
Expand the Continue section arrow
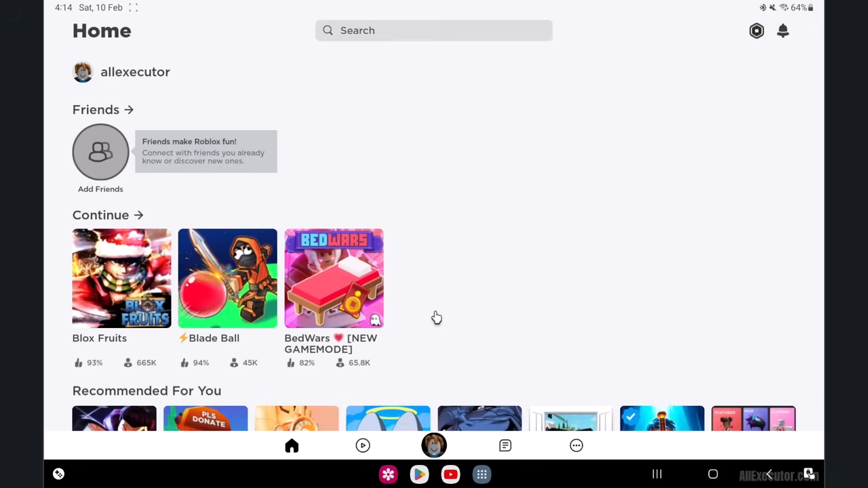click(138, 215)
